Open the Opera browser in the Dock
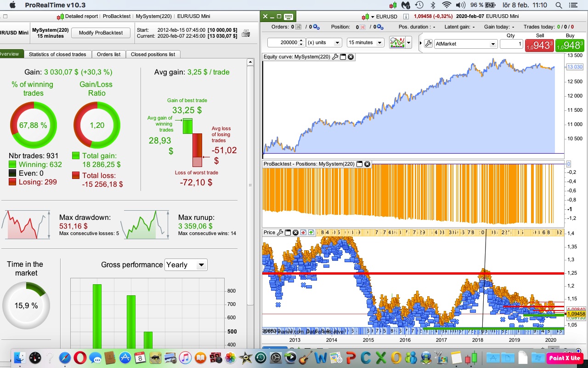 point(80,357)
